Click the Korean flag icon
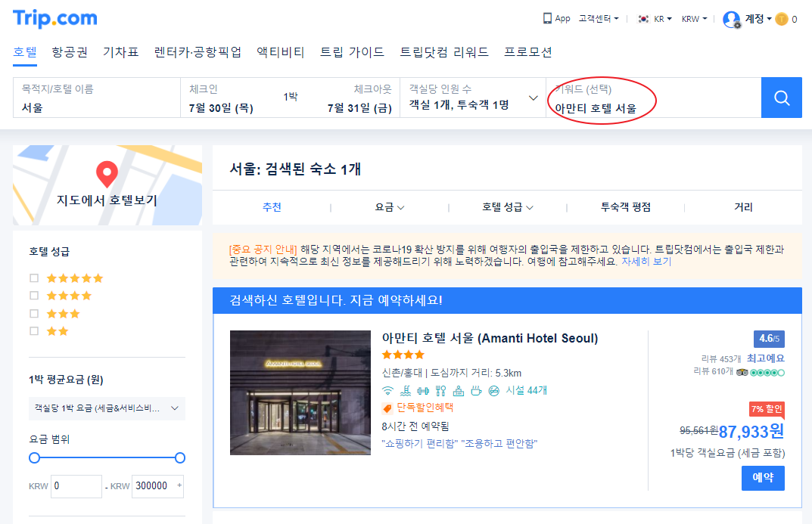 pyautogui.click(x=643, y=19)
